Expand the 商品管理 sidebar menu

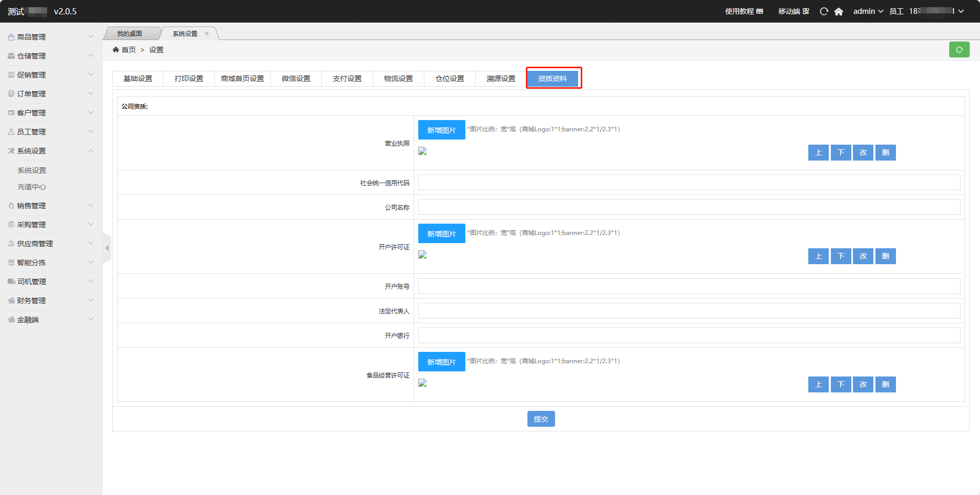[51, 37]
